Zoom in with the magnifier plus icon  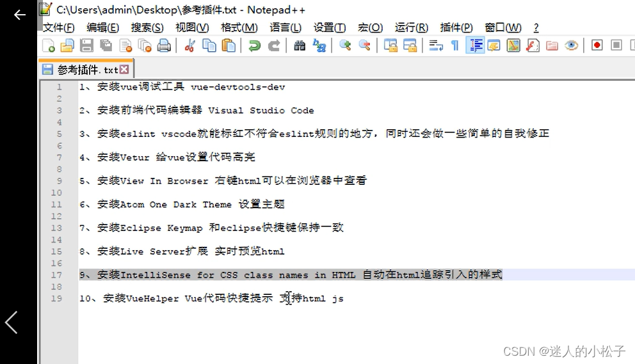345,45
